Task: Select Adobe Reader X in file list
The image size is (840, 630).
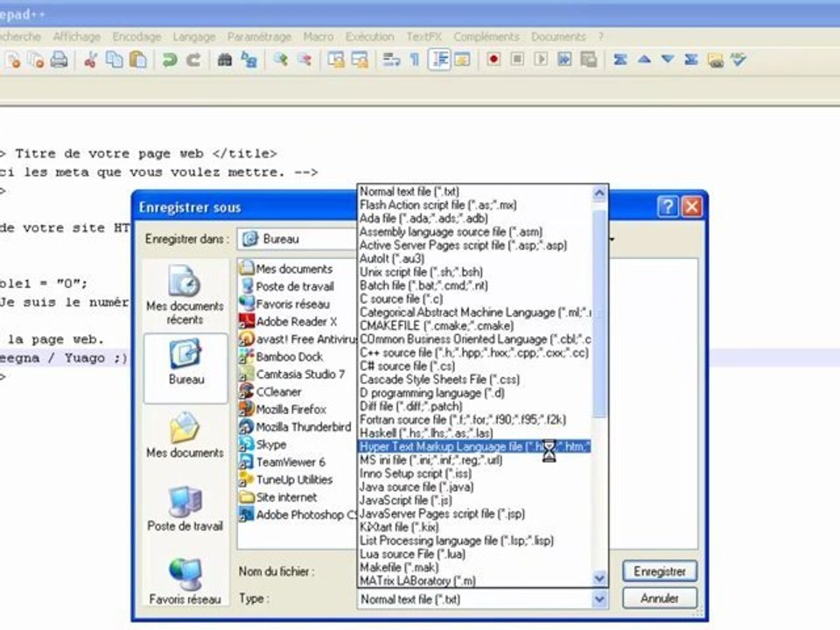Action: pyautogui.click(x=289, y=321)
